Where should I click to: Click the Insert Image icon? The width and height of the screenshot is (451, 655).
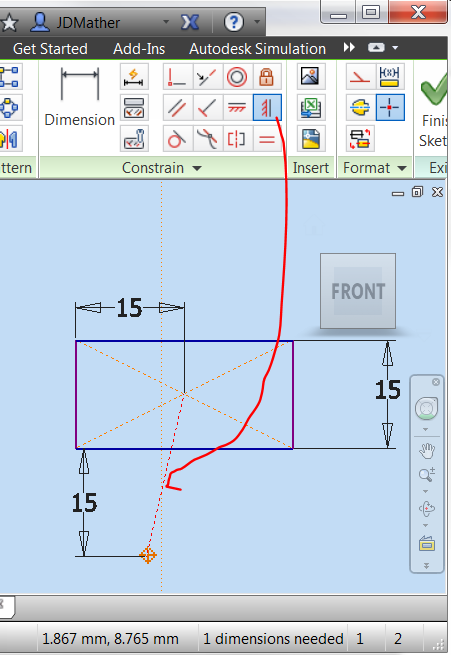pyautogui.click(x=311, y=77)
